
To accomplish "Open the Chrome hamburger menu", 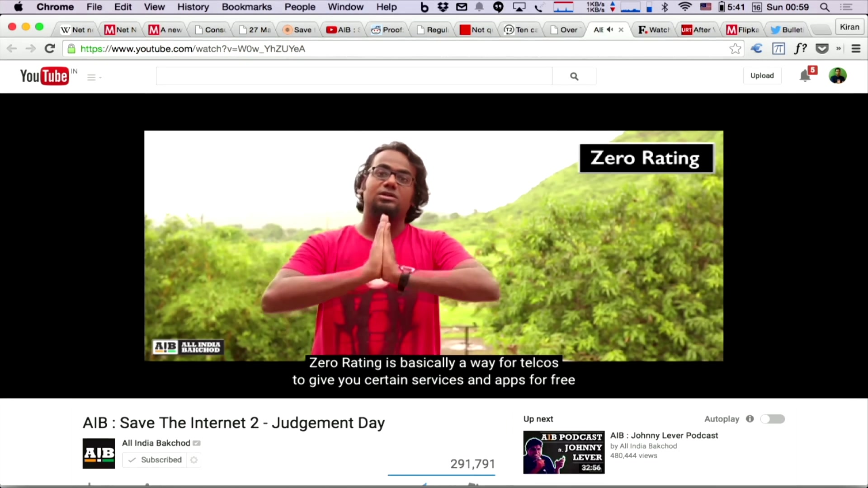I will coord(856,48).
